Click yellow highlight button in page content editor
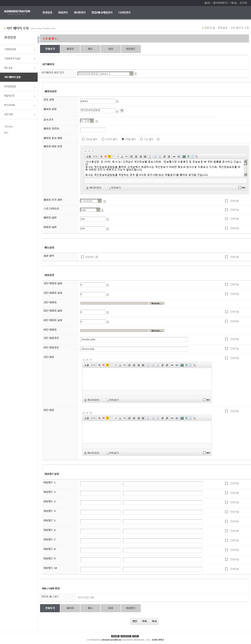The image size is (251, 644). tap(109, 157)
